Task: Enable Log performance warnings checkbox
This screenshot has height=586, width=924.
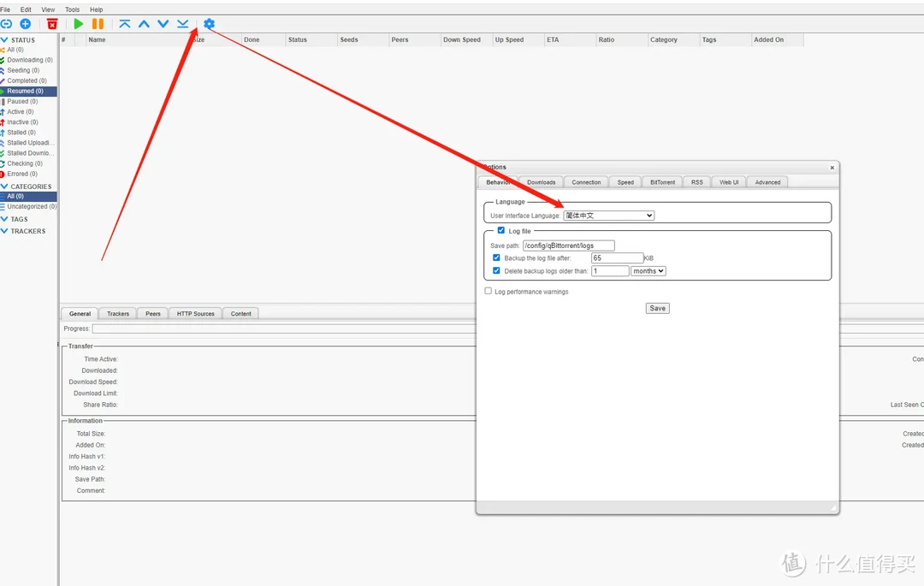Action: click(489, 292)
